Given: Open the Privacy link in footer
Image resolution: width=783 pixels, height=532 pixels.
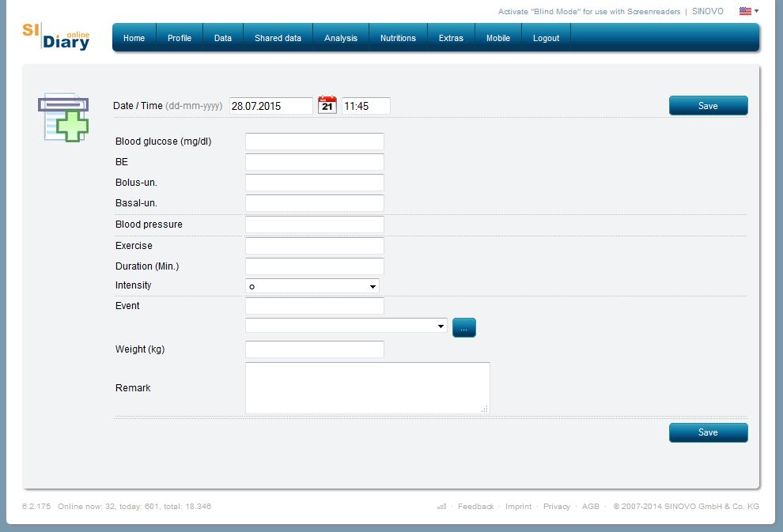Looking at the screenshot, I should click(x=556, y=507).
